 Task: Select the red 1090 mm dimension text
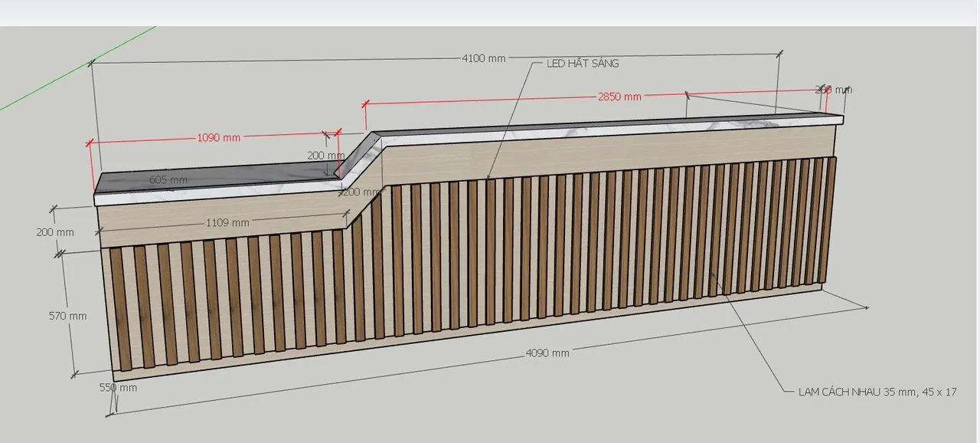(219, 138)
